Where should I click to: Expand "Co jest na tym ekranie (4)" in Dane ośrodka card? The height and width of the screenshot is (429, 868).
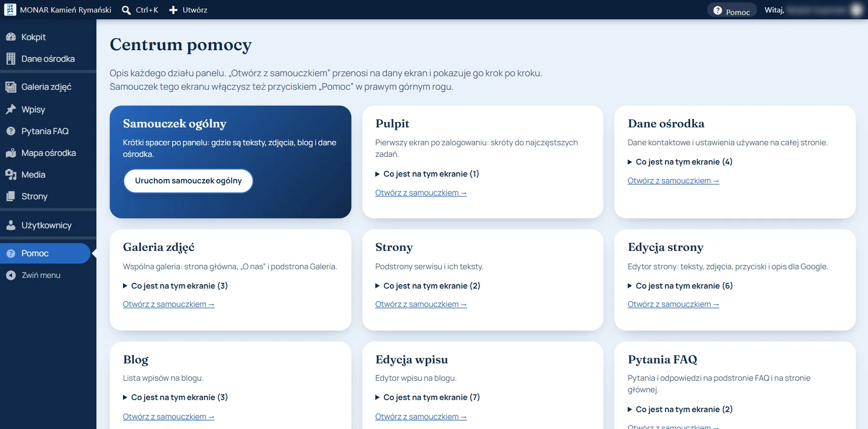[680, 162]
